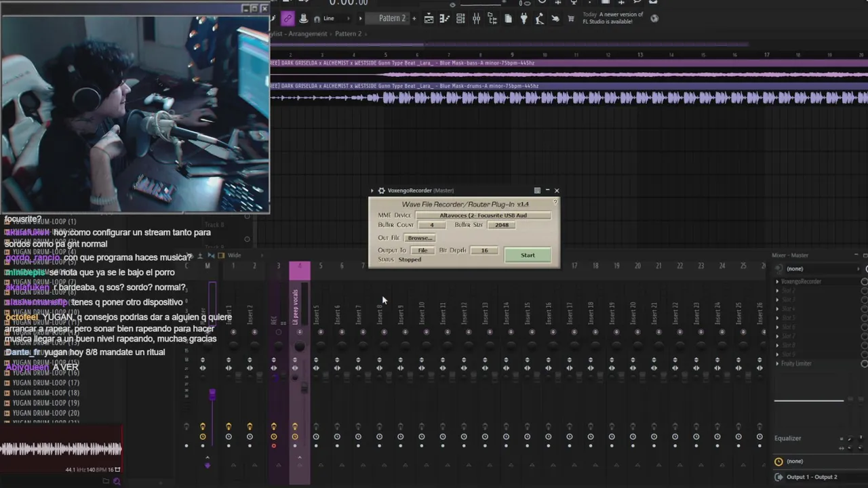Open the Bit Depth 16 selector
The image size is (868, 488).
click(x=484, y=250)
